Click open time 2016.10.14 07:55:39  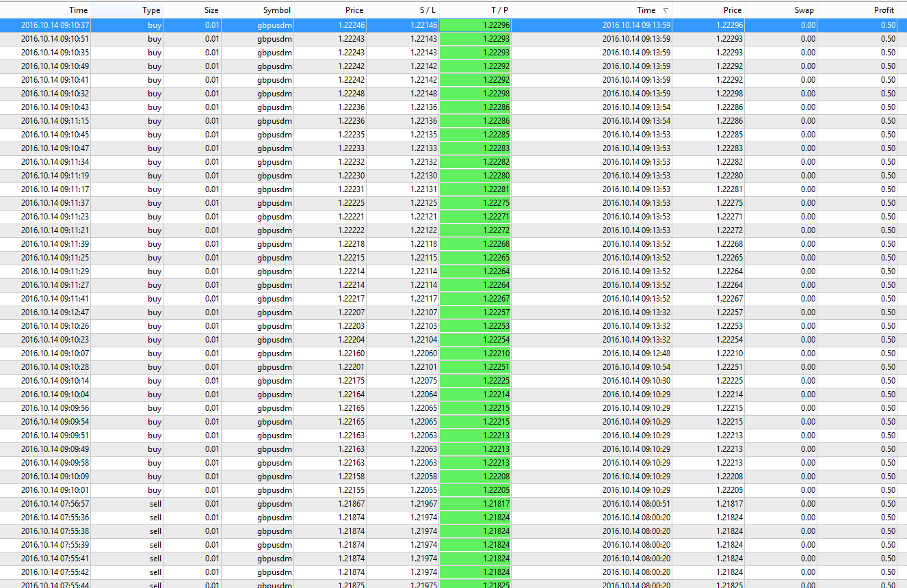[55, 545]
